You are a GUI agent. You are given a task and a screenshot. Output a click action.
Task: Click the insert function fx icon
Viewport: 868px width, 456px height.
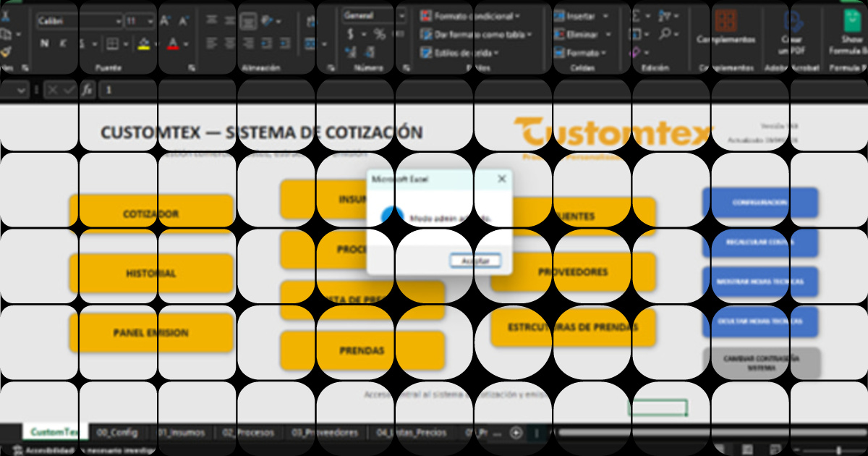click(87, 90)
